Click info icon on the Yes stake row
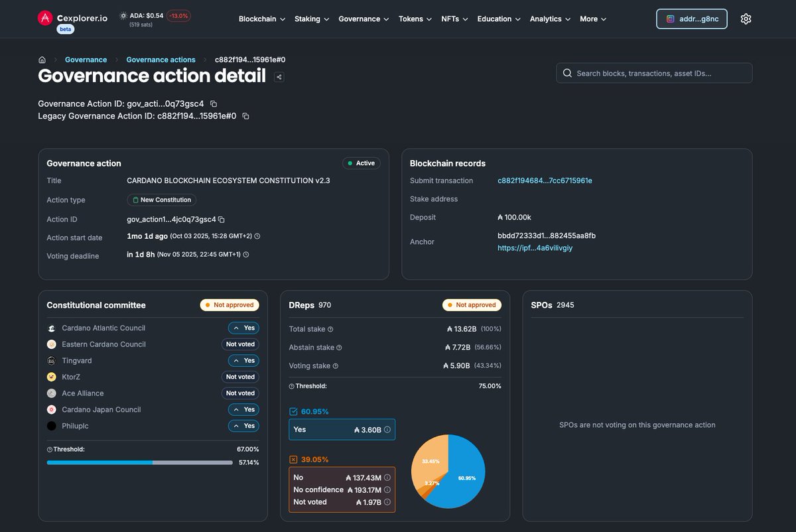The height and width of the screenshot is (532, 796). coord(387,430)
